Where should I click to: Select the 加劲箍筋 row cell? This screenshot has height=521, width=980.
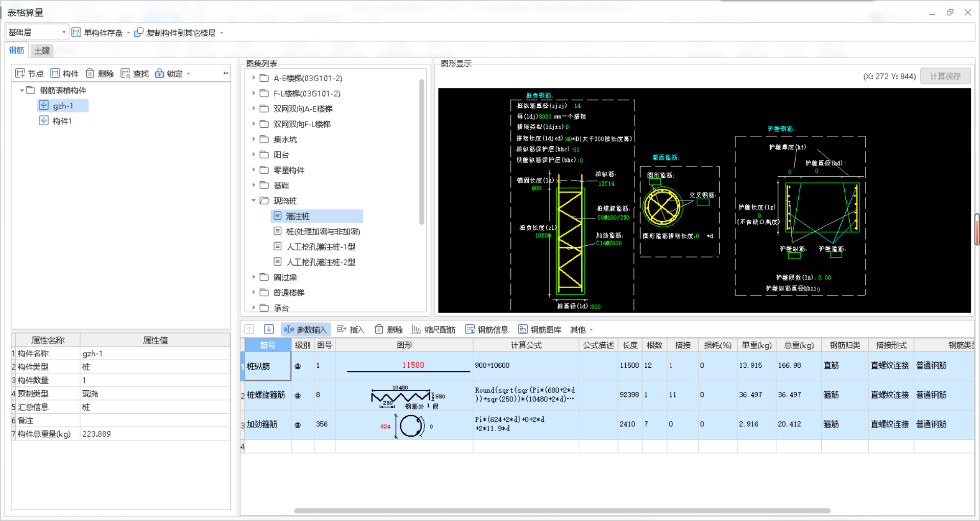(268, 424)
